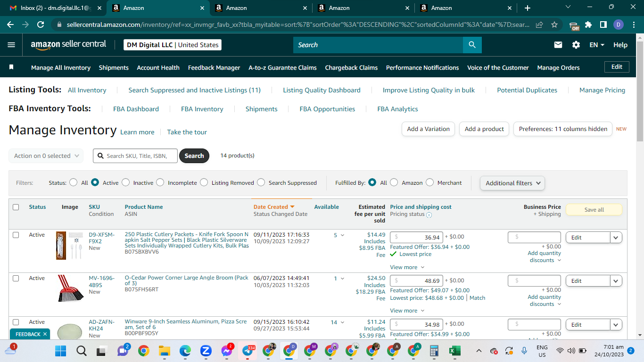Open the Seller Central settings gear
Image resolution: width=644 pixels, height=362 pixels.
[576, 45]
